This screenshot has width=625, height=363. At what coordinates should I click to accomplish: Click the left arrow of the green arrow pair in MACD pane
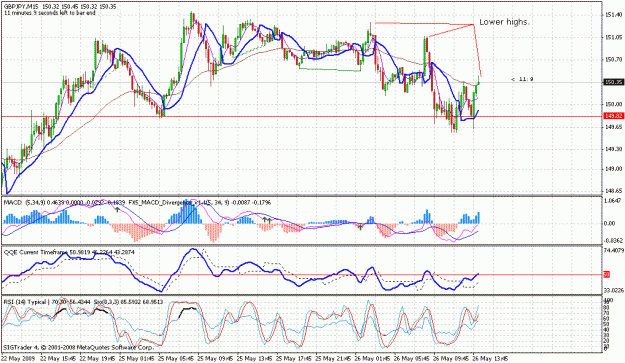click(264, 220)
